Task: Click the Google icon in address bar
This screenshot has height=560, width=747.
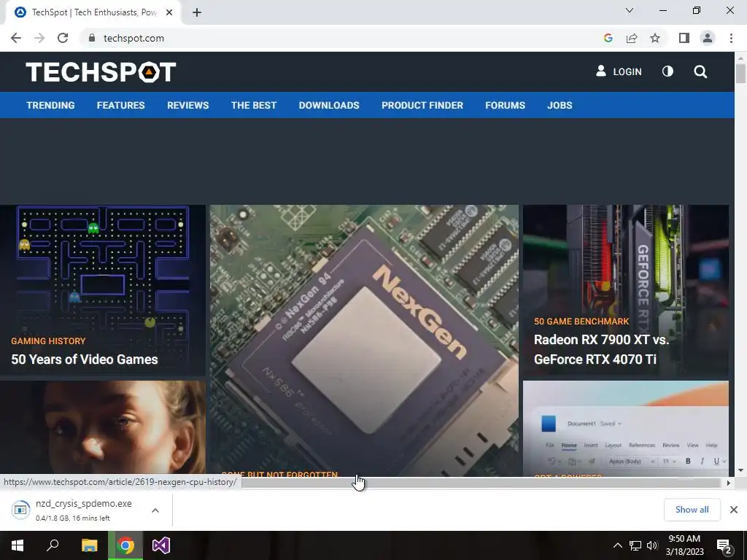Action: [608, 38]
